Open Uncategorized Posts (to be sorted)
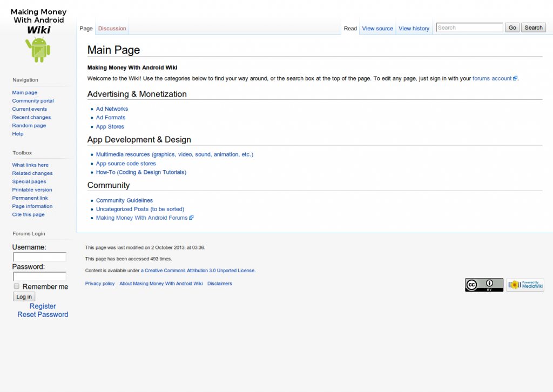Image resolution: width=553 pixels, height=392 pixels. point(140,209)
